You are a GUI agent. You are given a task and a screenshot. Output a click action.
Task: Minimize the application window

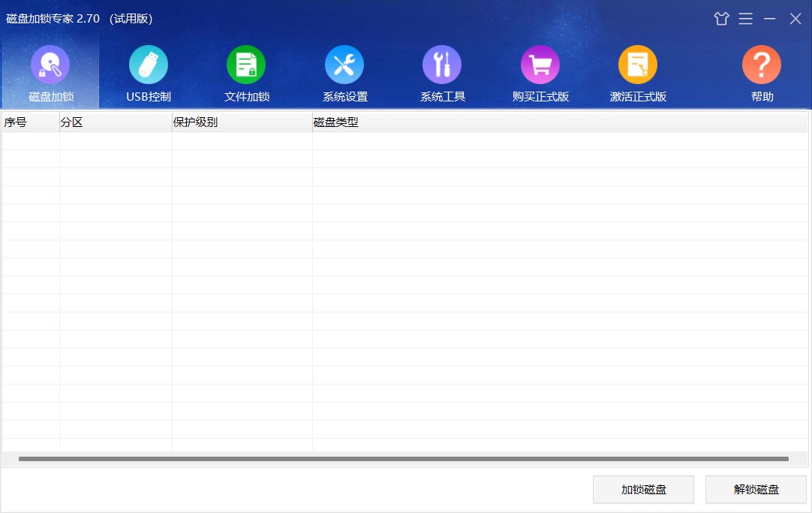tap(770, 18)
